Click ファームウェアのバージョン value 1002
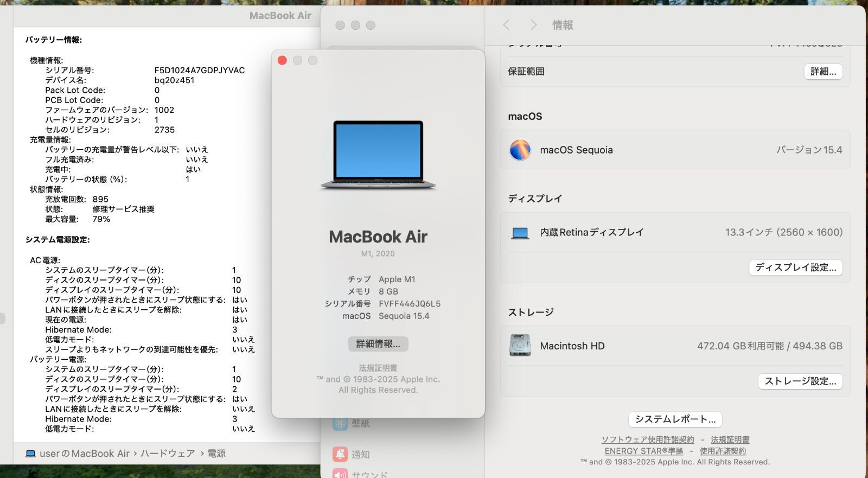The image size is (868, 478). click(x=164, y=110)
